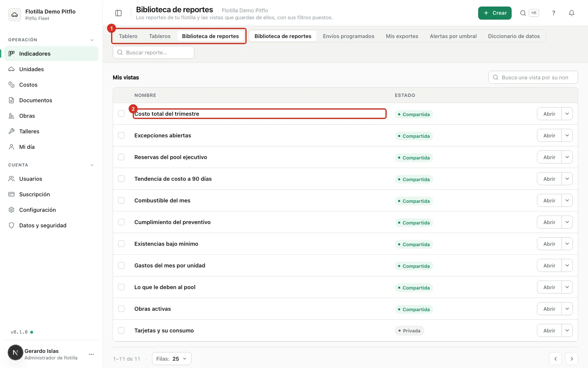Image resolution: width=588 pixels, height=368 pixels.
Task: Click the green Crear button
Action: (x=495, y=13)
